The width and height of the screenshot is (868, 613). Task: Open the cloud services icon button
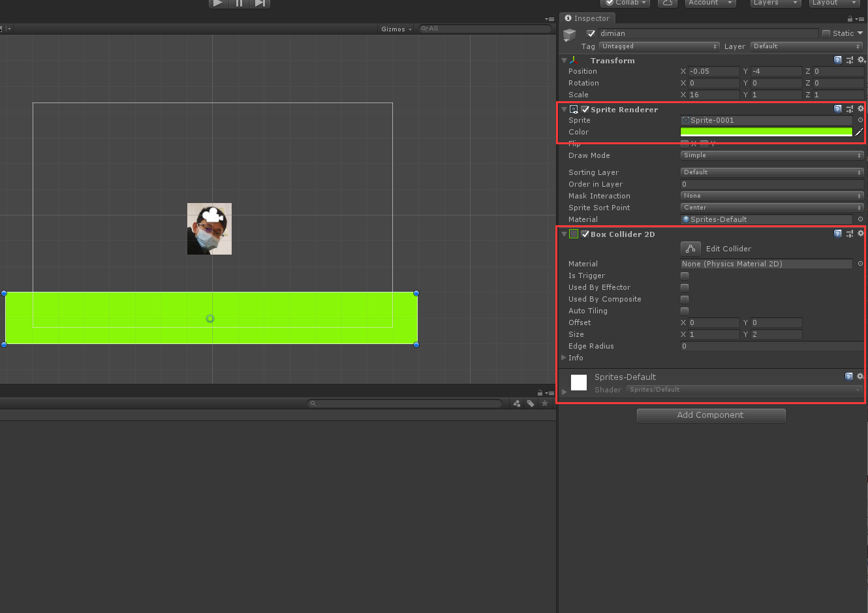click(667, 3)
